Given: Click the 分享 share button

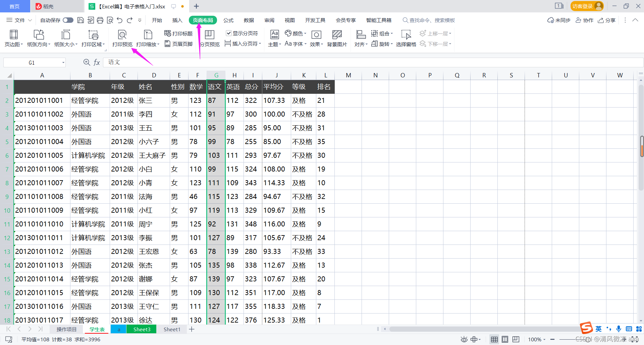Looking at the screenshot, I should pyautogui.click(x=607, y=20).
